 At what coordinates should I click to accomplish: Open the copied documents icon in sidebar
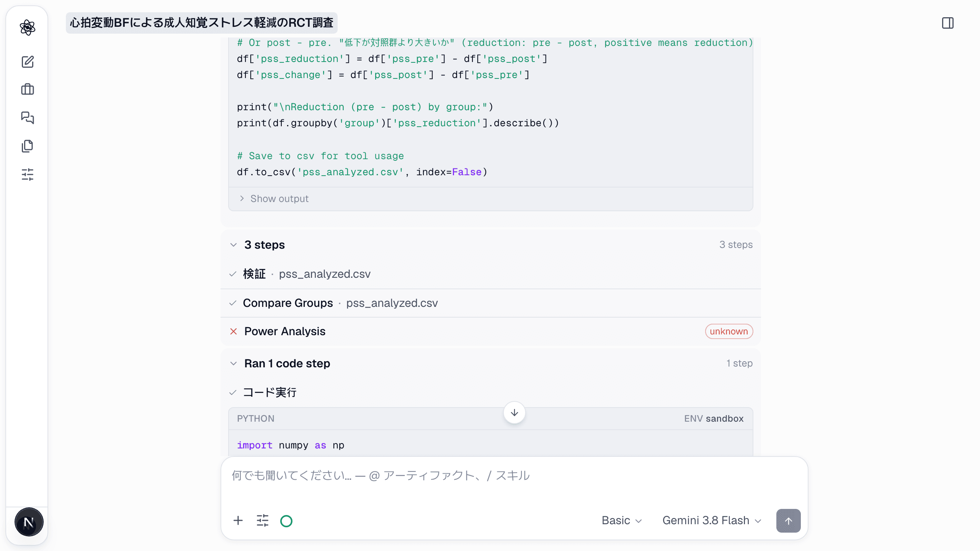(28, 146)
